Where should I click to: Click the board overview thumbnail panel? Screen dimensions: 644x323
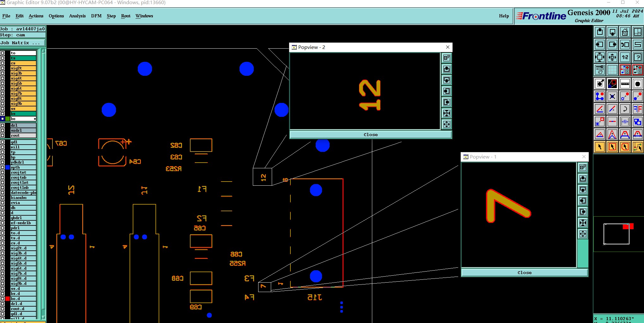tap(618, 234)
